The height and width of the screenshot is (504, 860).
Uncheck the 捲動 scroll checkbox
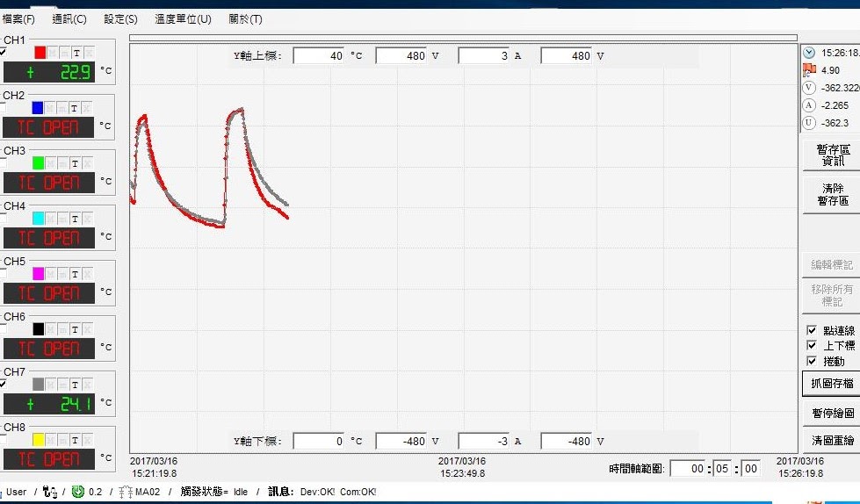pyautogui.click(x=812, y=361)
